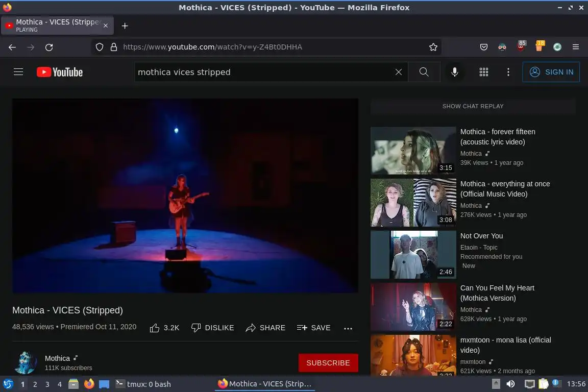588x392 pixels.
Task: Click the DISLIKE button
Action: click(213, 328)
